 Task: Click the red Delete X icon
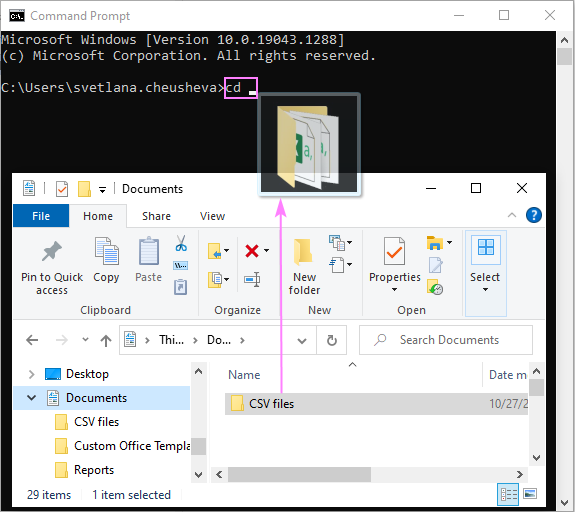[252, 251]
